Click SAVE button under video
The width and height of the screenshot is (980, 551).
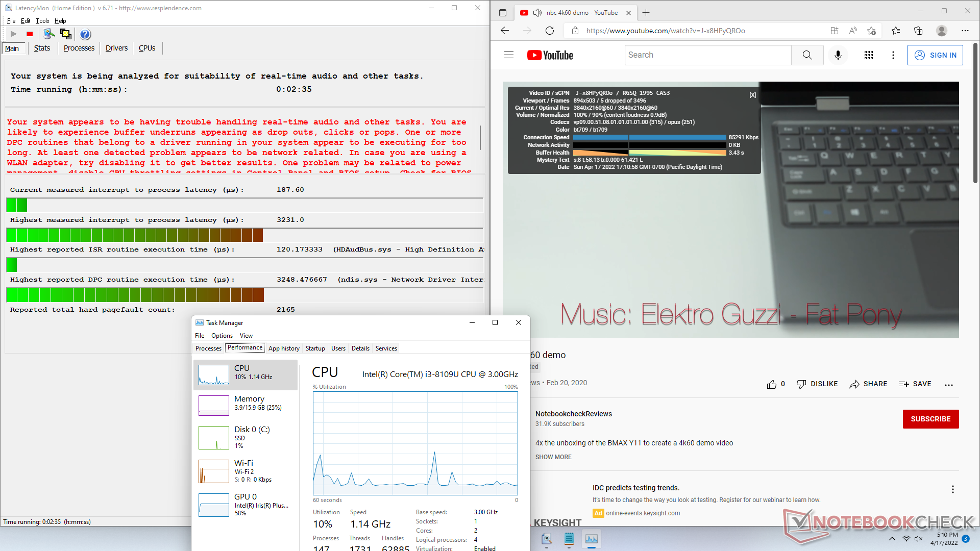point(915,384)
